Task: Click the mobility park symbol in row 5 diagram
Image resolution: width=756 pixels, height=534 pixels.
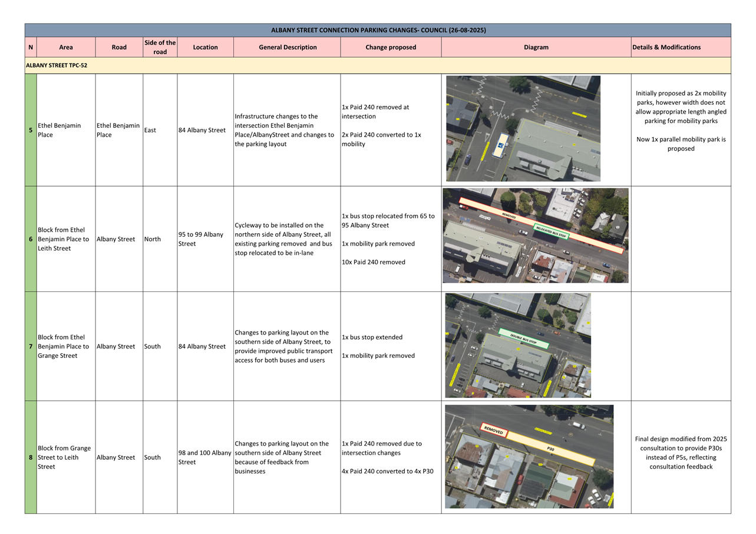Action: coord(501,144)
